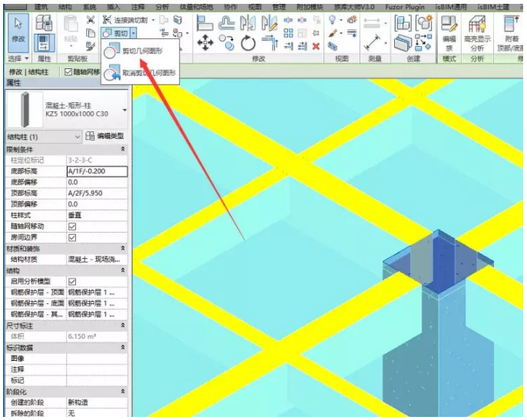Click the Hide in View lightbulb icon
The image size is (527, 420).
click(x=333, y=20)
